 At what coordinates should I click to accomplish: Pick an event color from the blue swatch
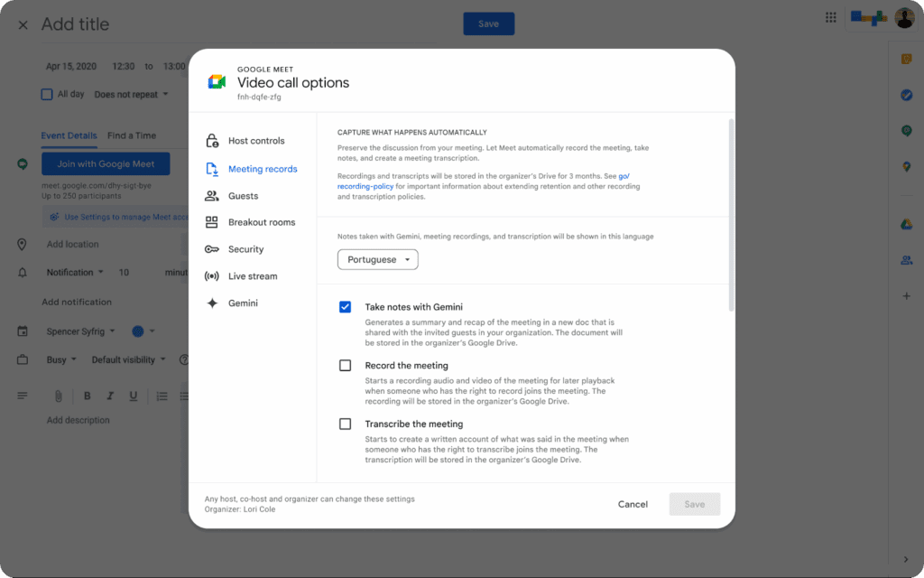[x=143, y=331]
